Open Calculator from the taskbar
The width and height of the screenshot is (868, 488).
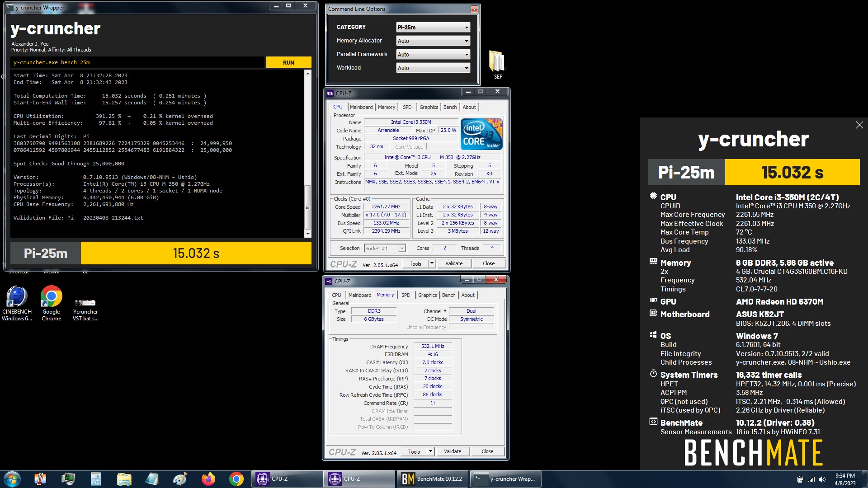pyautogui.click(x=96, y=479)
